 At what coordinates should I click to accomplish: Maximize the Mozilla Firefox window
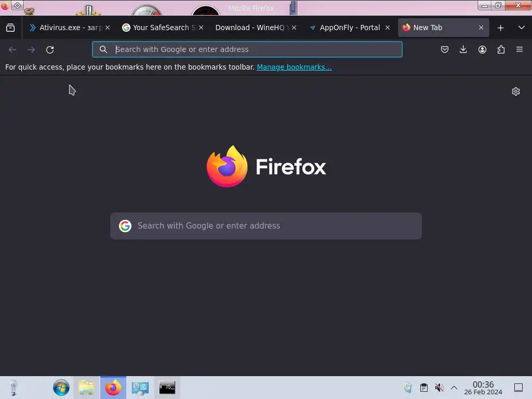click(498, 5)
